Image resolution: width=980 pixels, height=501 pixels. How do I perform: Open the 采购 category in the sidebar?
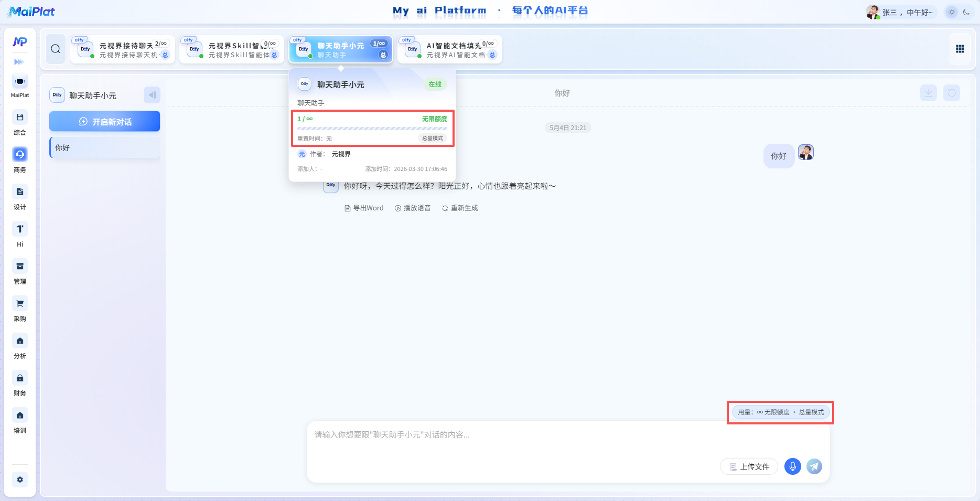20,310
